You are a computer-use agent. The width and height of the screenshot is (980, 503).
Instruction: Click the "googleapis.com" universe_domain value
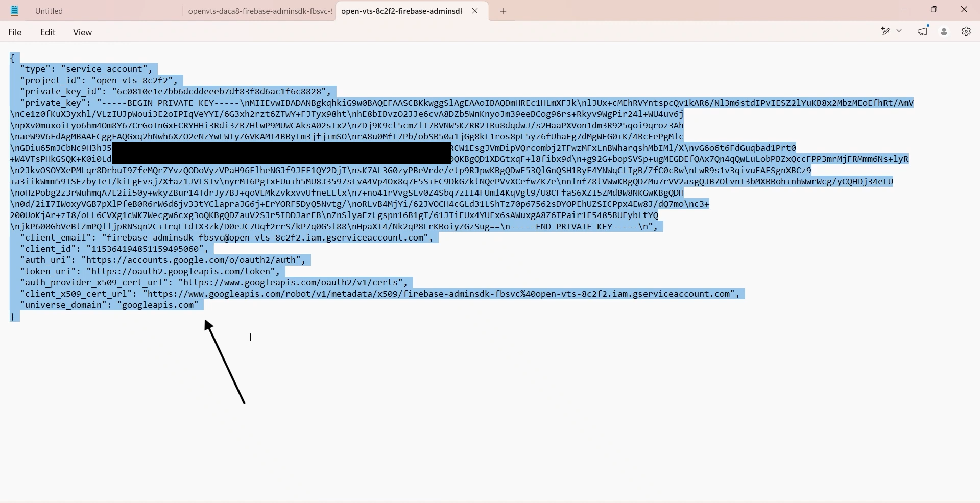click(x=158, y=305)
